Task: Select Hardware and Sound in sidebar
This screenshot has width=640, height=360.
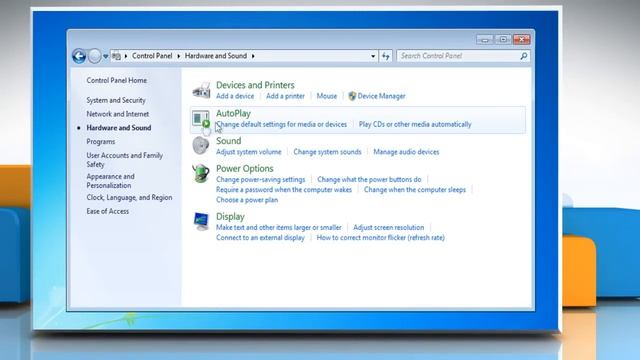Action: pyautogui.click(x=119, y=128)
